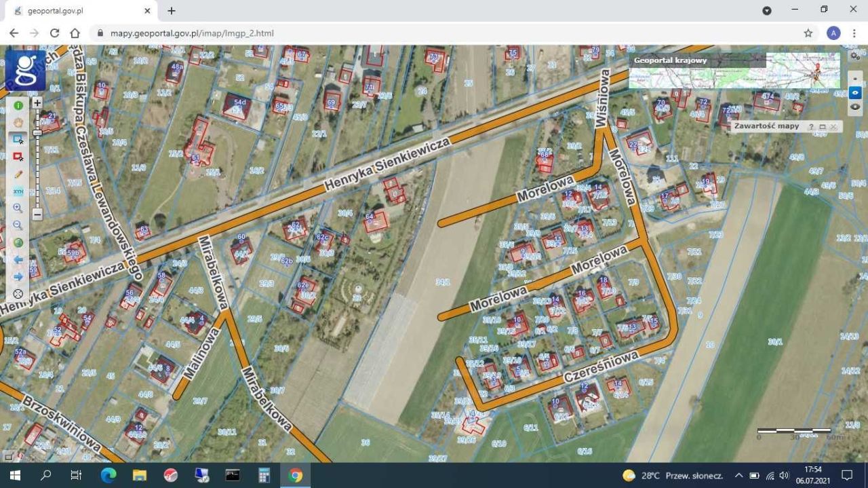Image resolution: width=868 pixels, height=488 pixels.
Task: Close the Zawartość mapy panel
Action: [x=833, y=127]
